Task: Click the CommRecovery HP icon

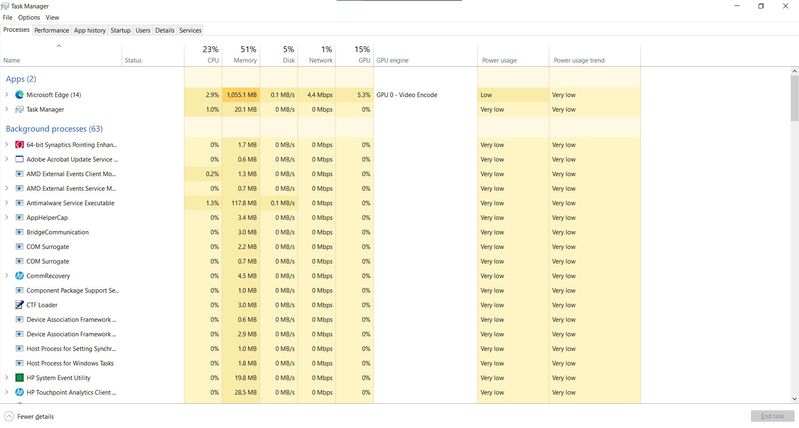Action: (x=19, y=276)
